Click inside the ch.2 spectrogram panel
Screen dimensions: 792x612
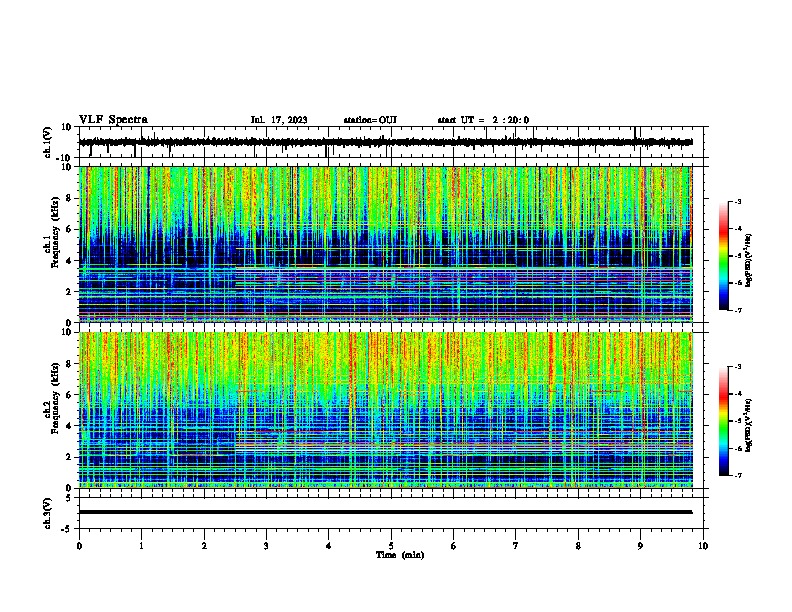tap(385, 410)
